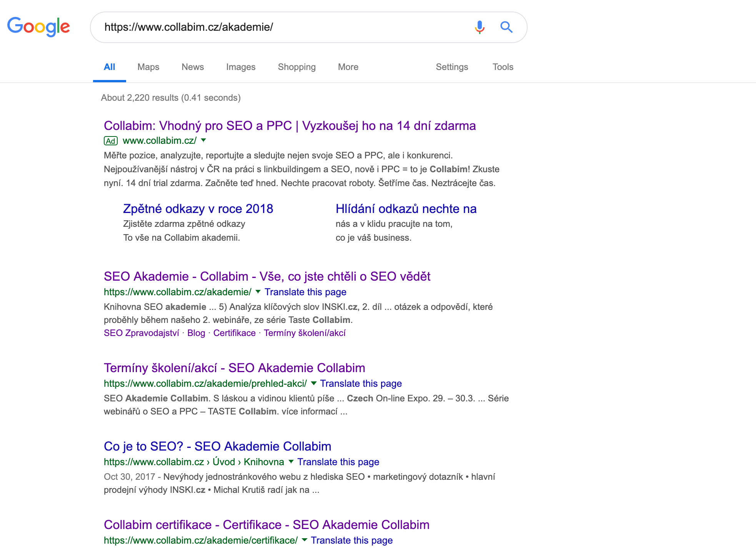The width and height of the screenshot is (756, 549).
Task: Open Zpětné odkazy v roce 2018 sitelink
Action: tap(198, 209)
